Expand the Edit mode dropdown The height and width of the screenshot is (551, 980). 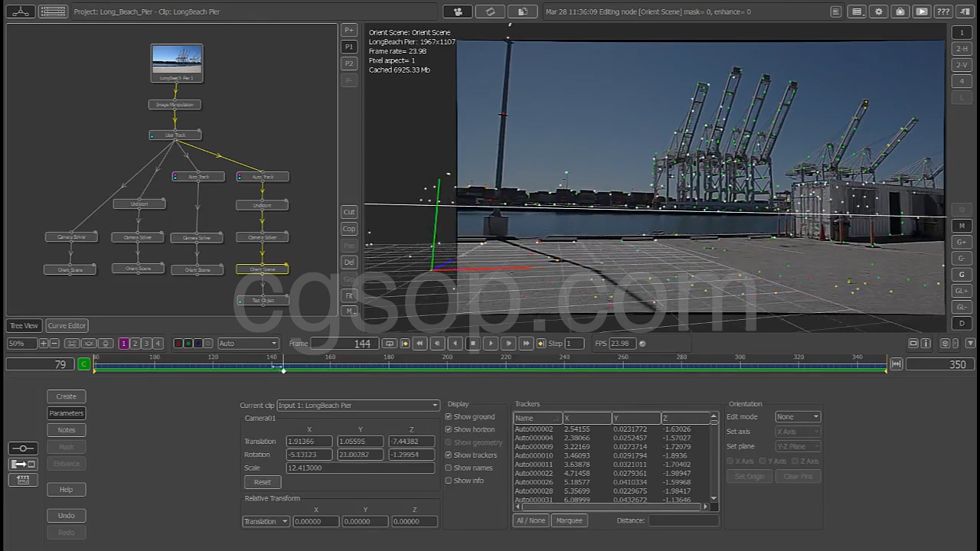[x=797, y=417]
